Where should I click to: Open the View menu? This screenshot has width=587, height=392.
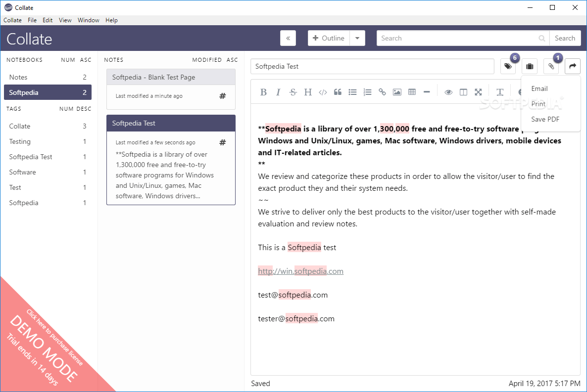coord(65,20)
